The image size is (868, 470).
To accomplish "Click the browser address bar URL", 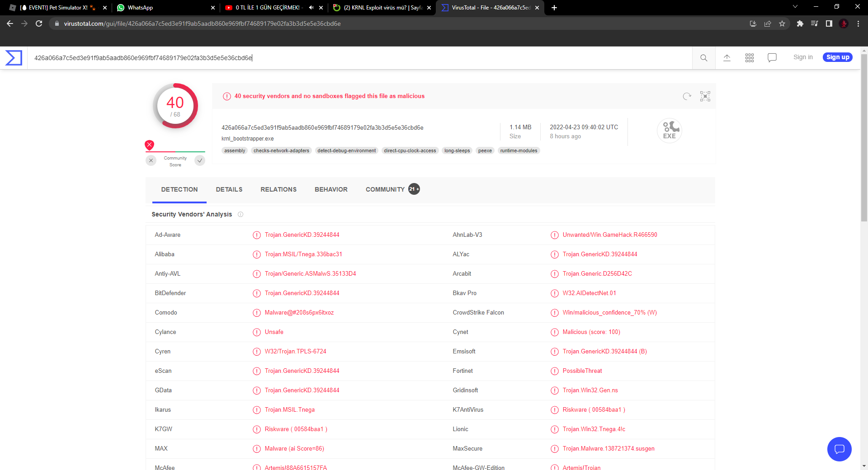I will click(202, 23).
